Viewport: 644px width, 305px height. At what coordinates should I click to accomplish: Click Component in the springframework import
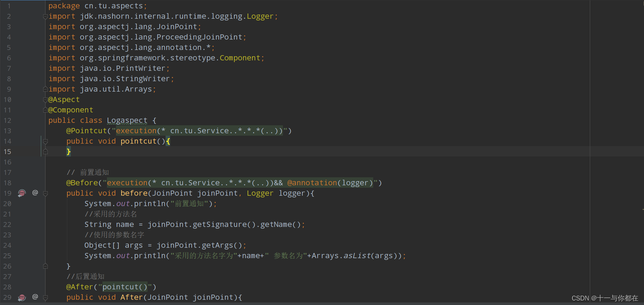(240, 58)
